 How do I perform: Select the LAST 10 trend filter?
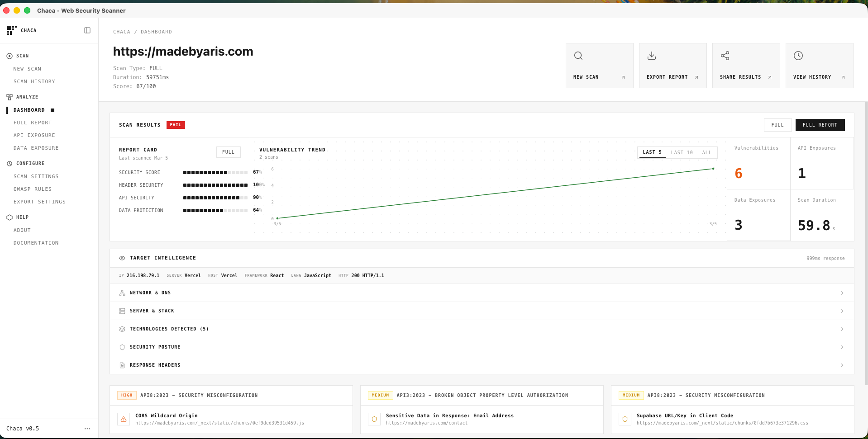click(x=682, y=152)
